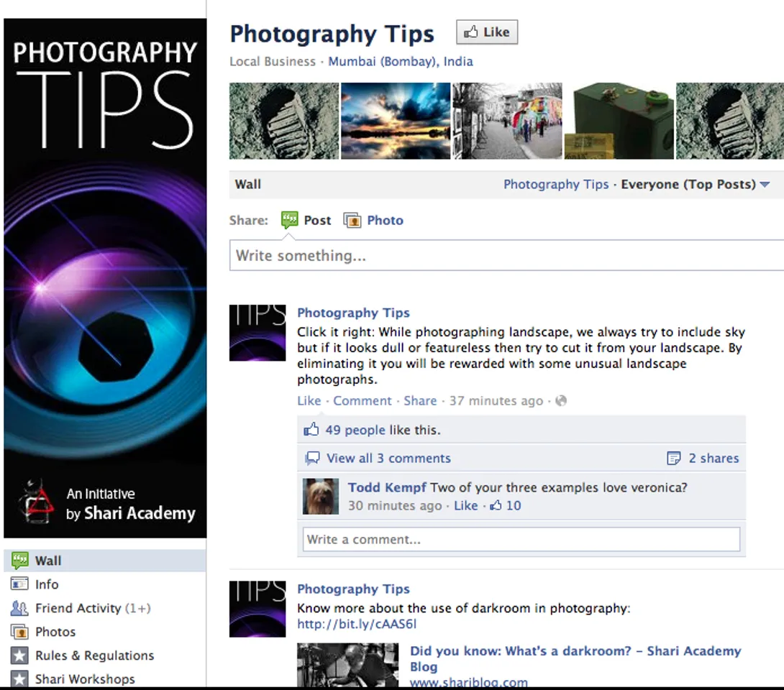The height and width of the screenshot is (690, 784).
Task: Click the TIPS avatar beside the darkroom post
Action: [257, 609]
